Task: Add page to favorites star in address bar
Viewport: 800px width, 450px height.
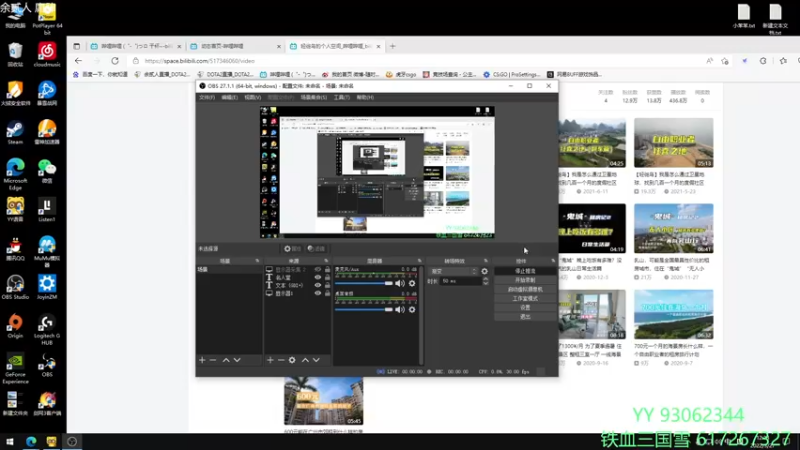Action: [x=725, y=61]
